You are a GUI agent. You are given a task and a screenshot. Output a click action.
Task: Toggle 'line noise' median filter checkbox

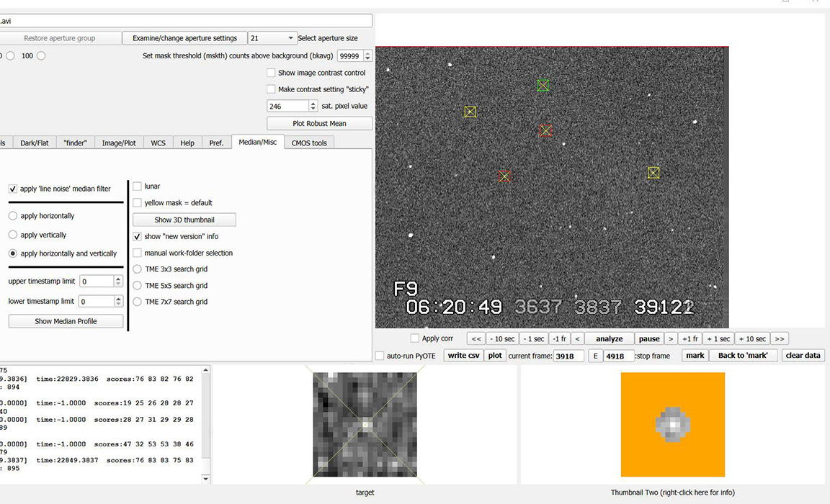pos(13,189)
